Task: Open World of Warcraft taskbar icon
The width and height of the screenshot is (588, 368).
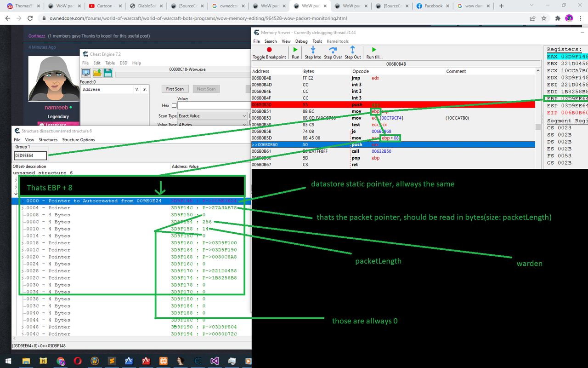Action: (95, 361)
